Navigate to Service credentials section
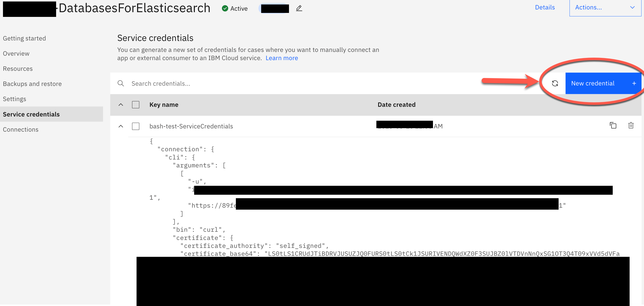The image size is (644, 306). [31, 114]
